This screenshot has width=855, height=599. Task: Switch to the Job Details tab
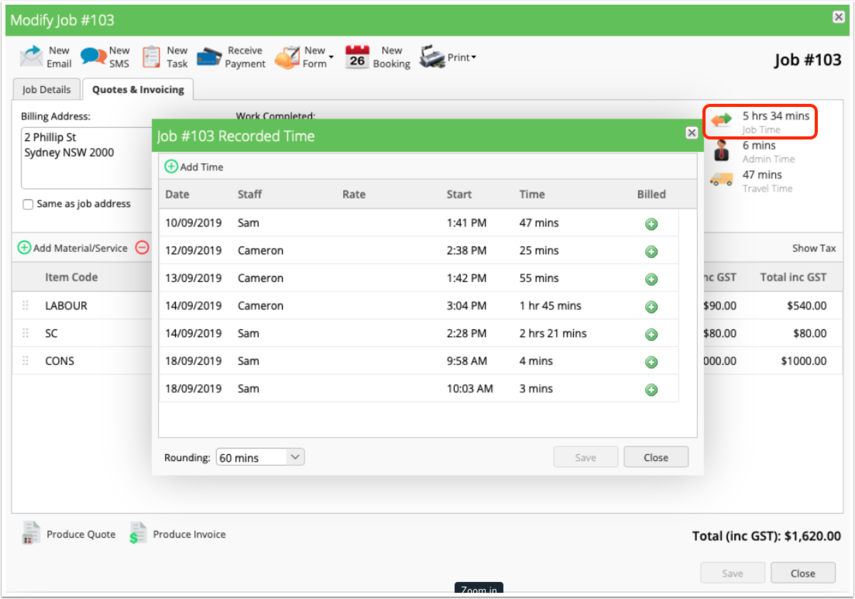point(46,89)
